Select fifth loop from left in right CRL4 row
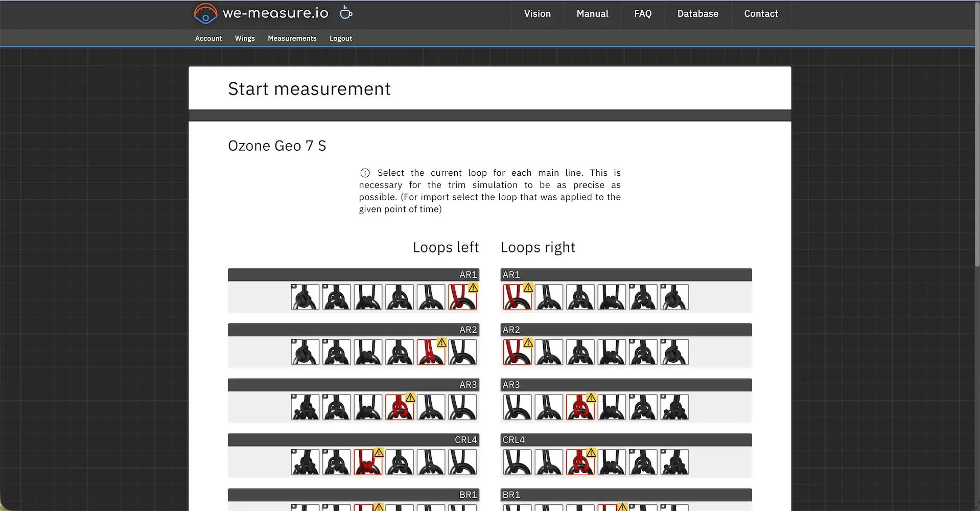This screenshot has height=511, width=980. [643, 463]
